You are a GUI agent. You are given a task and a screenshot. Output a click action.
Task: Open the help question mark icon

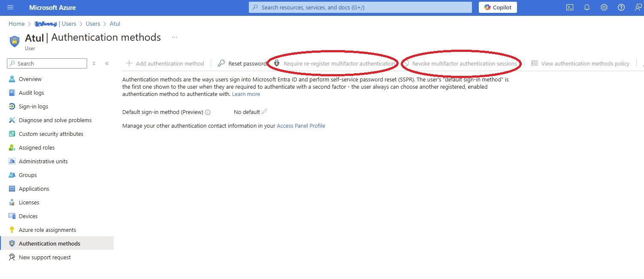tap(621, 7)
